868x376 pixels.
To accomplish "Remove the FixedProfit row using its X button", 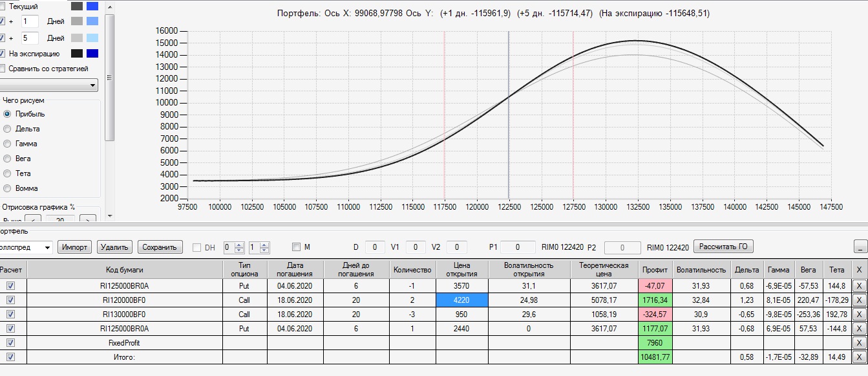I will 858,343.
